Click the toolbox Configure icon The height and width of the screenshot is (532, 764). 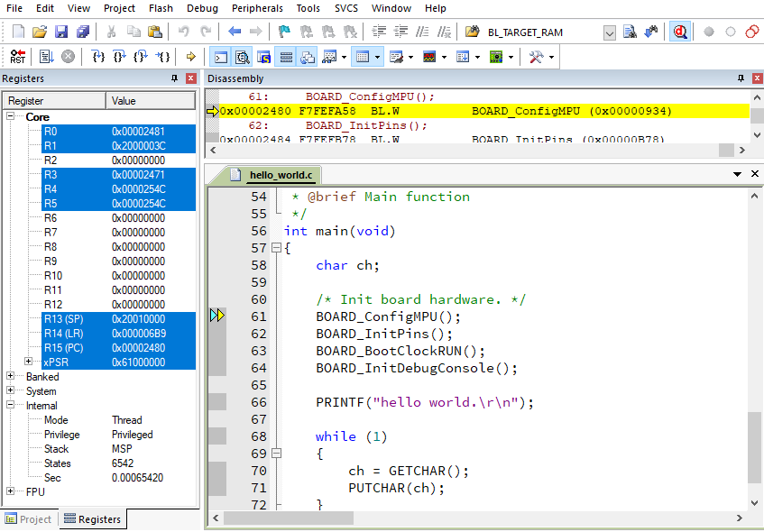coord(536,57)
